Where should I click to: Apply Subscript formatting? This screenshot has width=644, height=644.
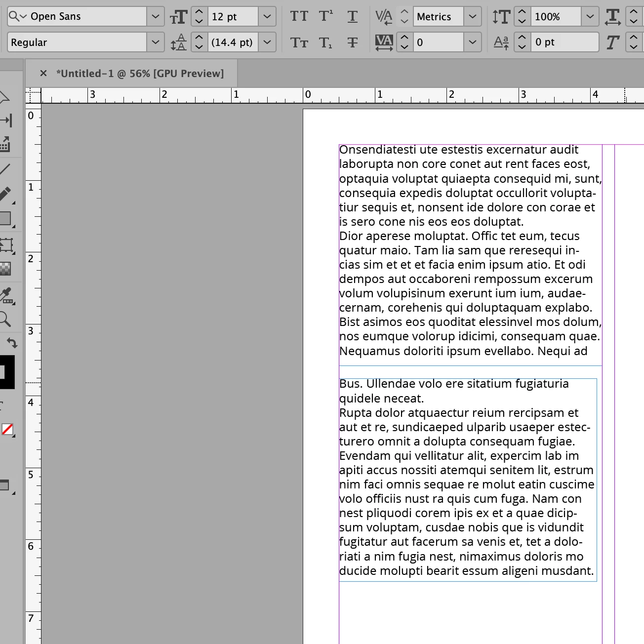[x=325, y=42]
